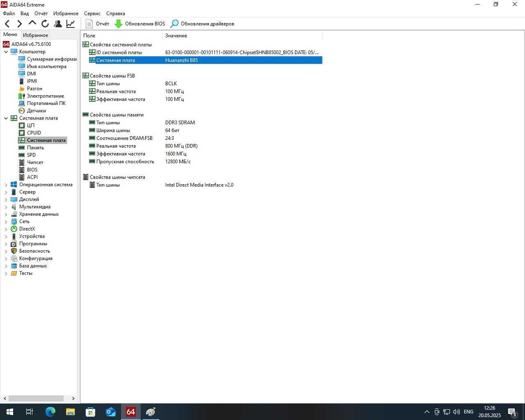Click the Поле column header

point(121,36)
